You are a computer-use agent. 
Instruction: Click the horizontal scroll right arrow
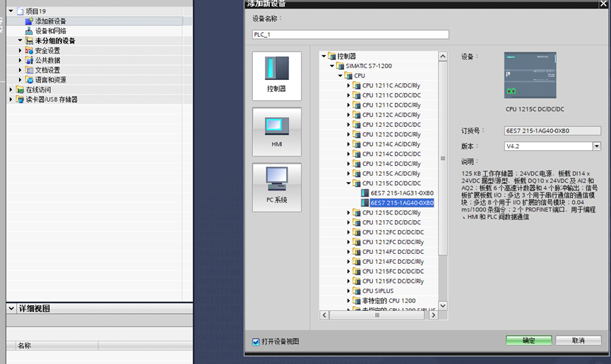point(433,315)
